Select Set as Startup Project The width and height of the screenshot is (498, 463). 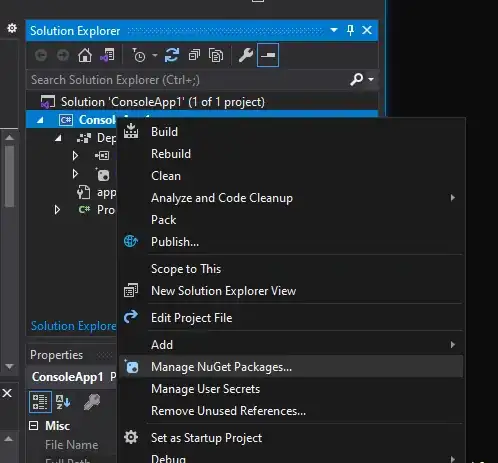[x=291, y=438]
